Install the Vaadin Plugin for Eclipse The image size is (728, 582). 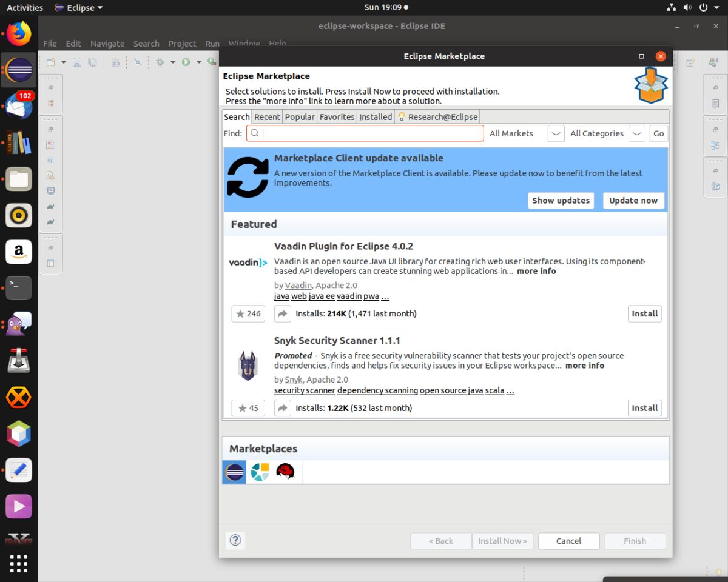point(644,313)
